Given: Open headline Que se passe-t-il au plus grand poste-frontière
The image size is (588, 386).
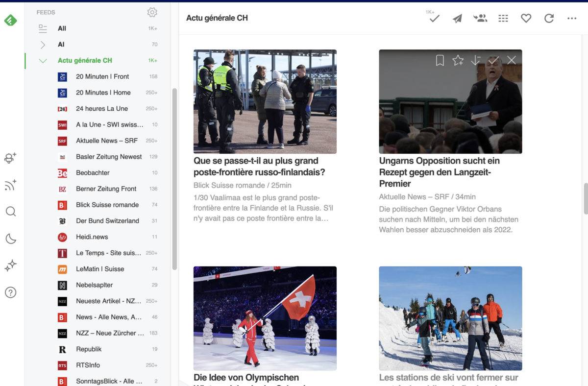Looking at the screenshot, I should pyautogui.click(x=259, y=167).
